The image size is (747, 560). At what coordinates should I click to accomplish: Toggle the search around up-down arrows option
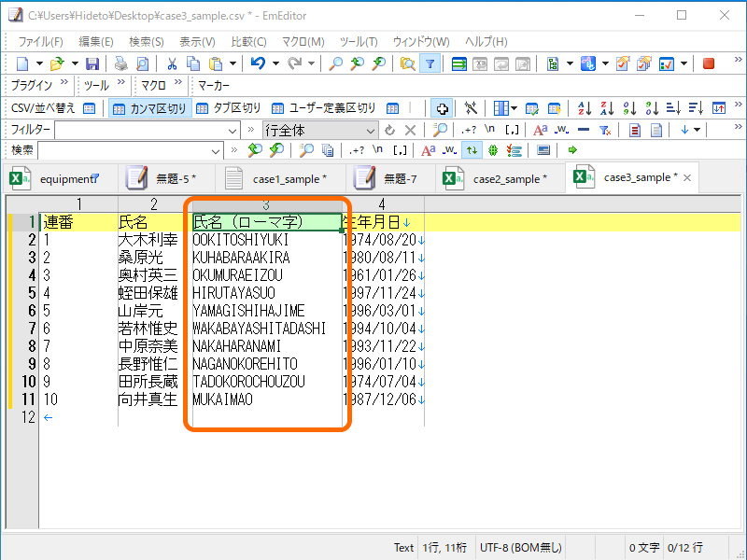coord(472,150)
